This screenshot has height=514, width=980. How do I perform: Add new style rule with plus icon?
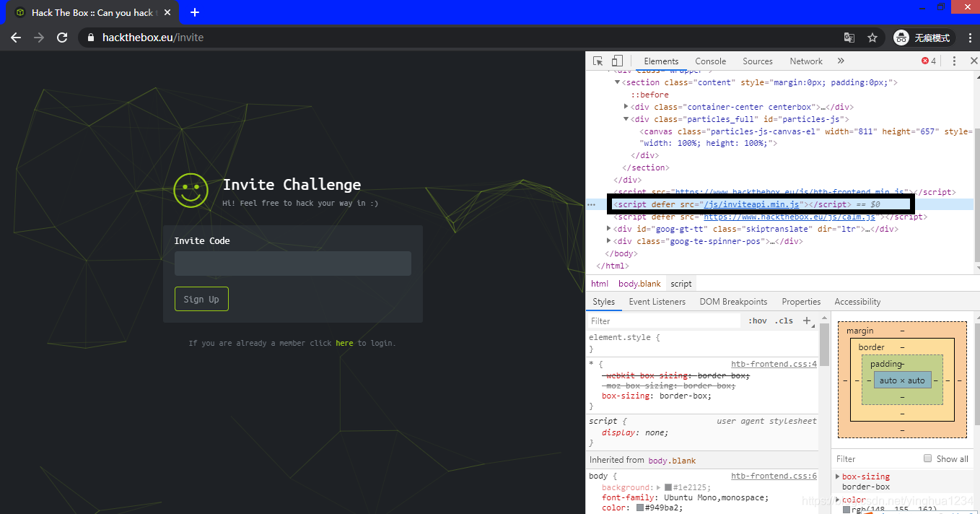807,321
